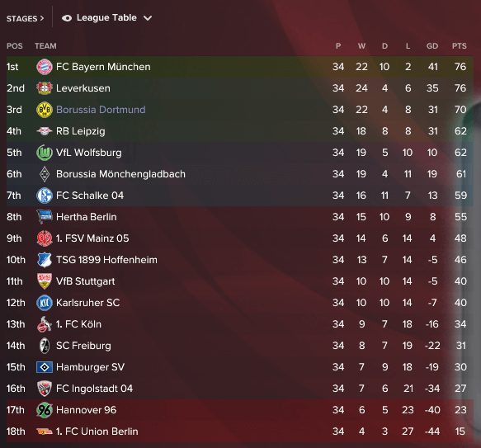Expand the League Table dropdown chevron

[x=148, y=18]
